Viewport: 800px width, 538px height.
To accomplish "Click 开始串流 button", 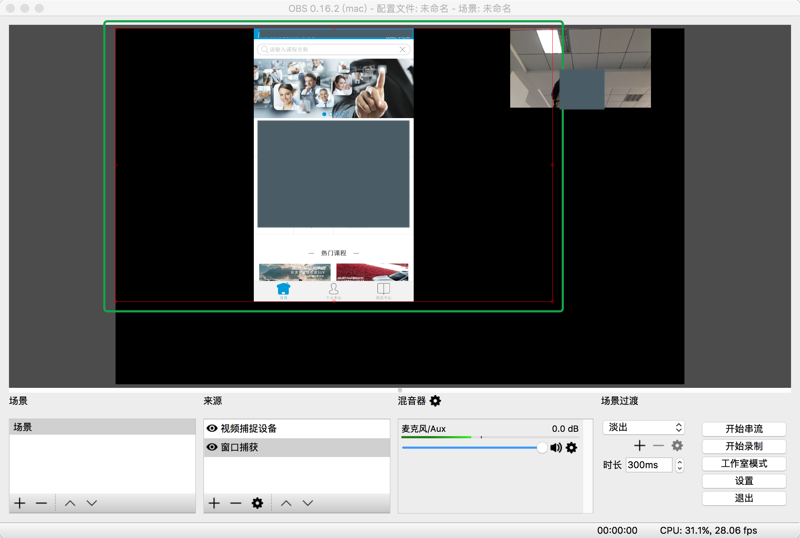I will point(744,429).
